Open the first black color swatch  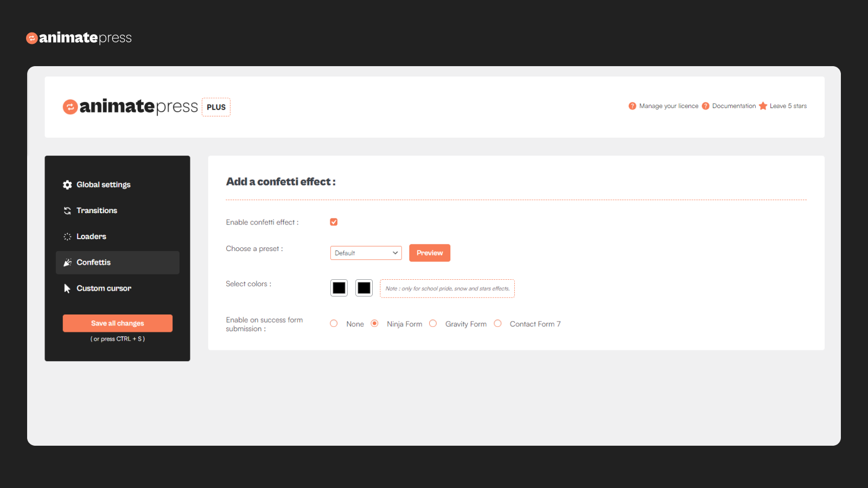point(339,288)
